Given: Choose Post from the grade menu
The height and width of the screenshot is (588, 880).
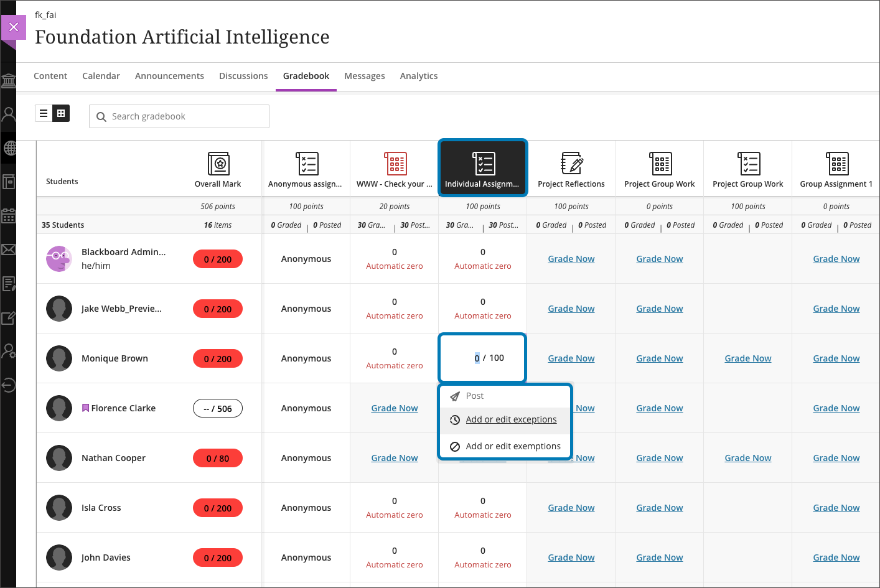Looking at the screenshot, I should tap(474, 396).
